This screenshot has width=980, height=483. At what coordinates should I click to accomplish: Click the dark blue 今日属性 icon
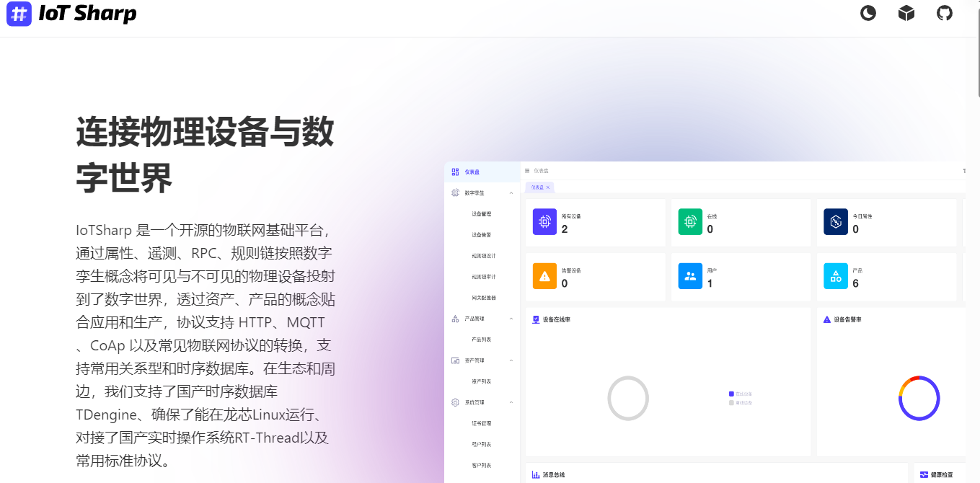pos(836,222)
